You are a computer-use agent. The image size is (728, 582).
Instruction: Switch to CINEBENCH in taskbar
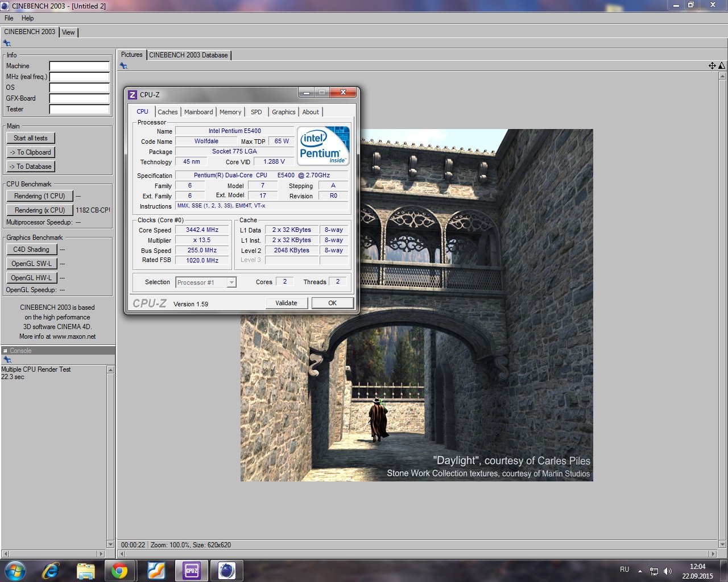[x=226, y=570]
